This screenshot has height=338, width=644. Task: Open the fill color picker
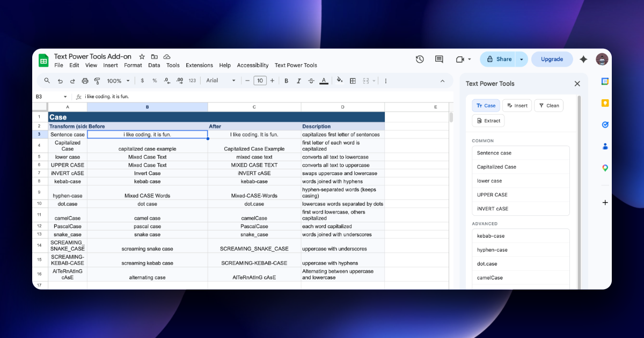[339, 80]
